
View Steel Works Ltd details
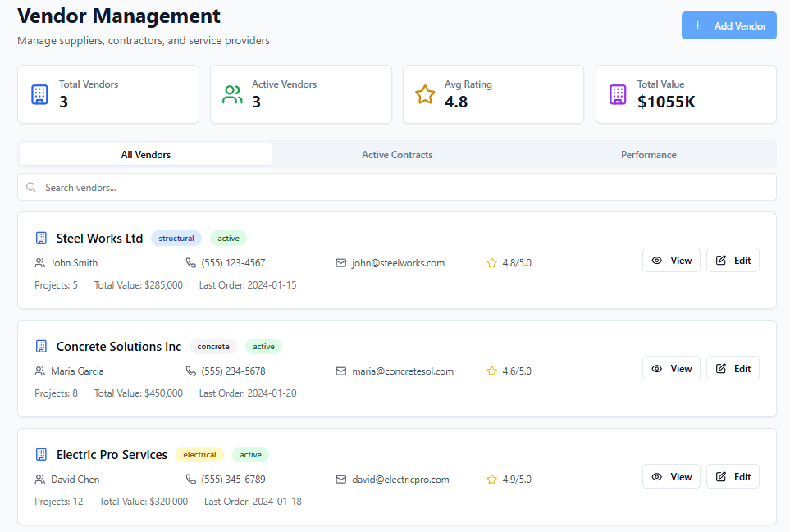tap(671, 260)
